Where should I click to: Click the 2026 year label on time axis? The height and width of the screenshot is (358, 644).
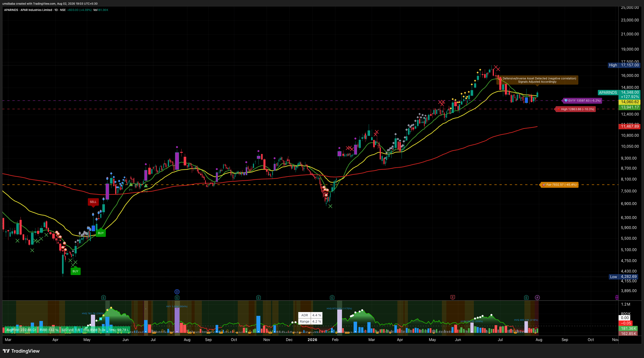[x=312, y=340]
